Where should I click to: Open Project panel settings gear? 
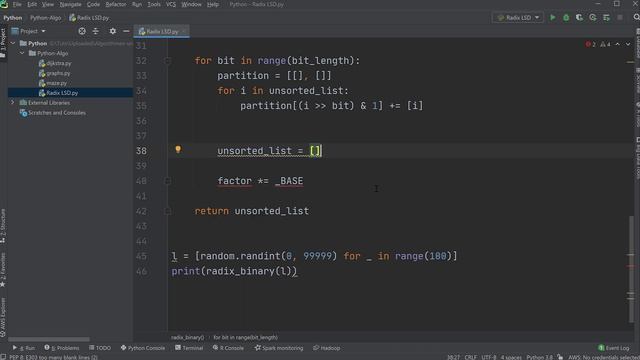tap(113, 31)
